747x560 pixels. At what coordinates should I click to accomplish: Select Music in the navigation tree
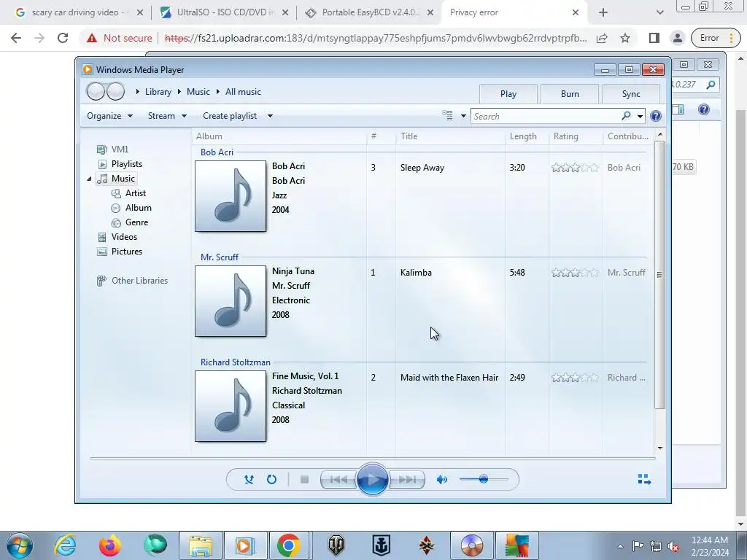(x=116, y=179)
